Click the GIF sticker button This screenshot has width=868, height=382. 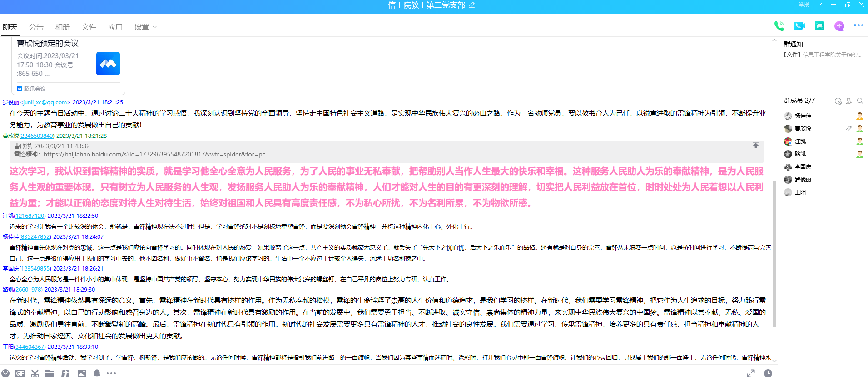20,373
